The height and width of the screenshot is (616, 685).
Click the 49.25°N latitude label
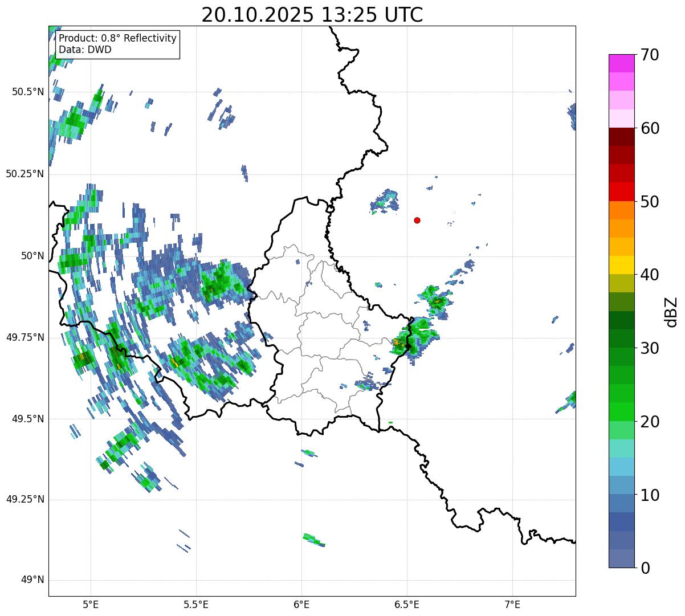[25, 499]
